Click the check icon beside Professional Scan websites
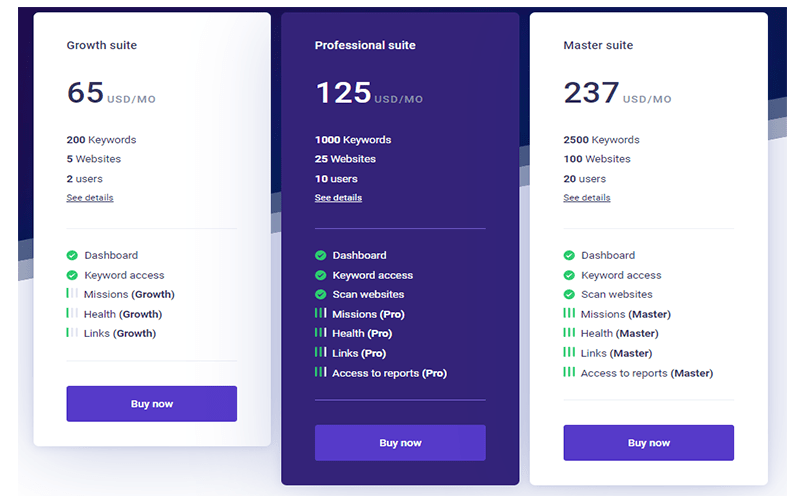The width and height of the screenshot is (800, 500). point(320,294)
